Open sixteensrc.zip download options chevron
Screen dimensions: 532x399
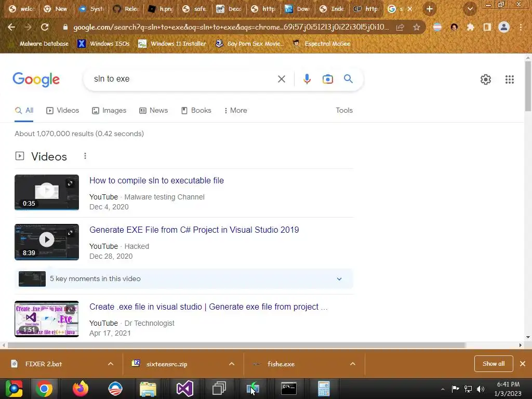(232, 364)
